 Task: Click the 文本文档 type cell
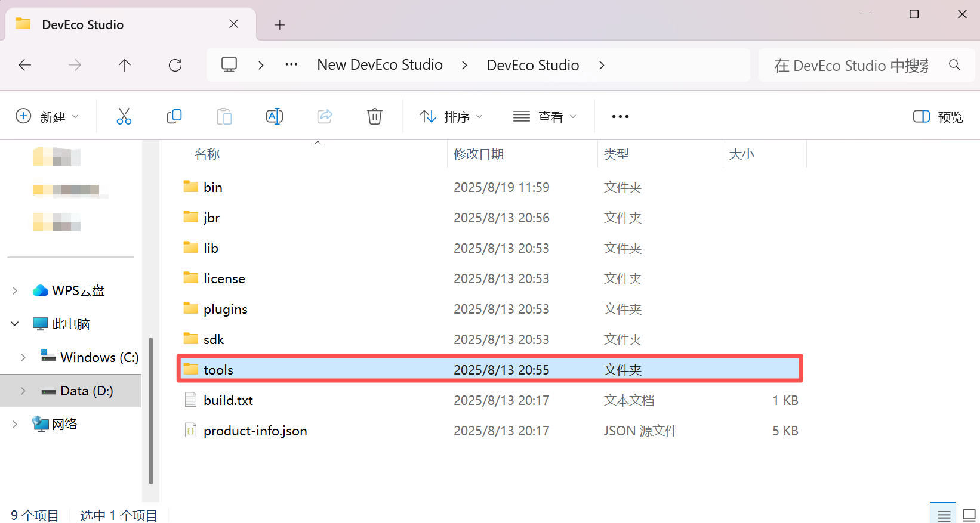click(x=629, y=400)
